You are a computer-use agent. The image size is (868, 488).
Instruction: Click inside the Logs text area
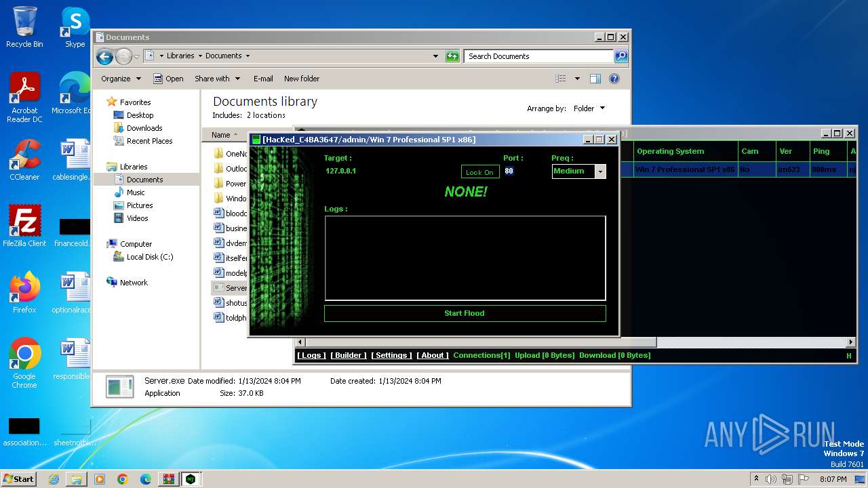coord(465,258)
